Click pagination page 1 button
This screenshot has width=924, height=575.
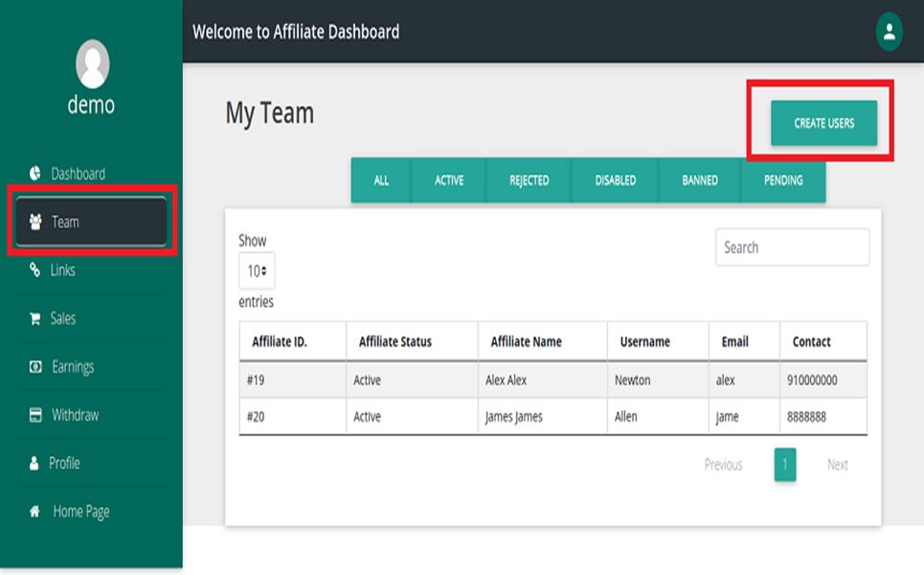(785, 465)
